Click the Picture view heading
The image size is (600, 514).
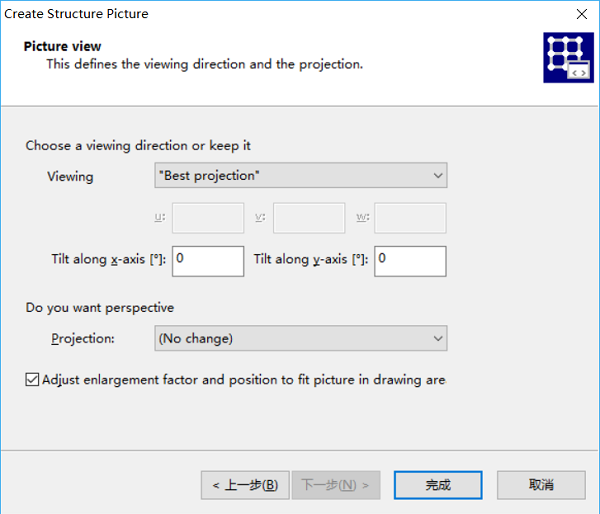62,46
